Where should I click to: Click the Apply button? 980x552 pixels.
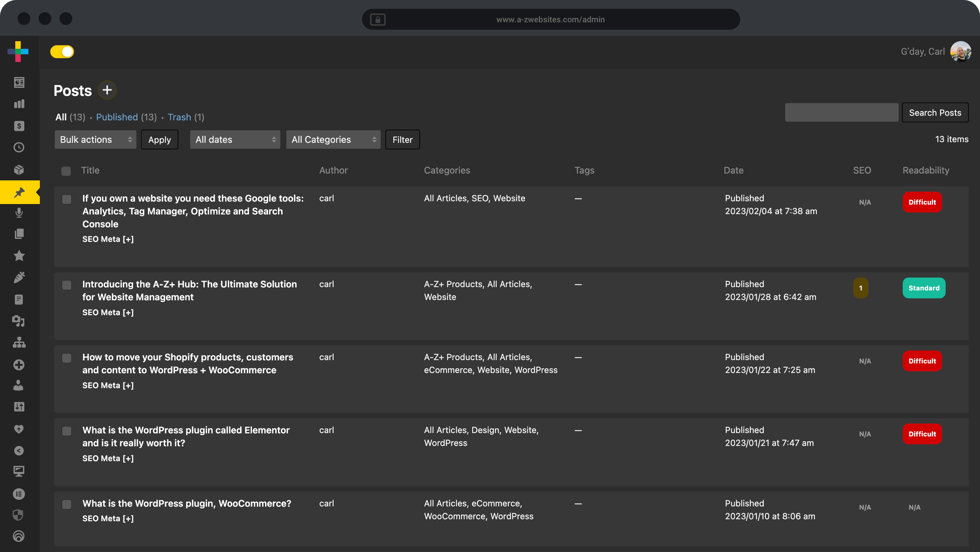[x=159, y=140]
